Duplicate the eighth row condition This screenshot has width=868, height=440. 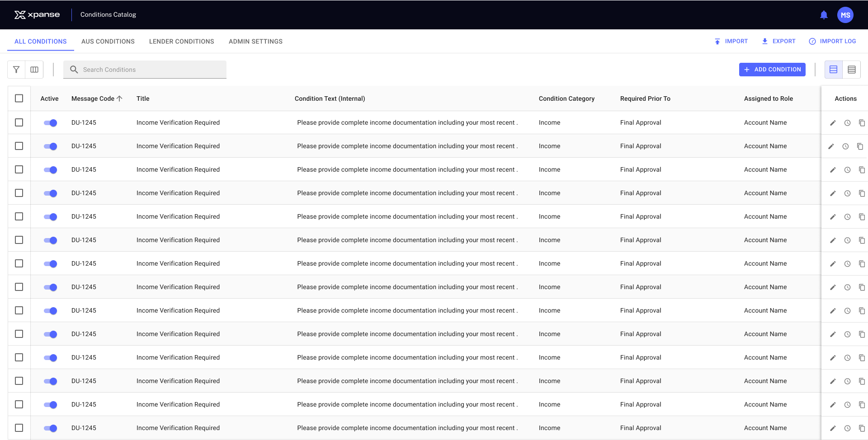click(862, 287)
